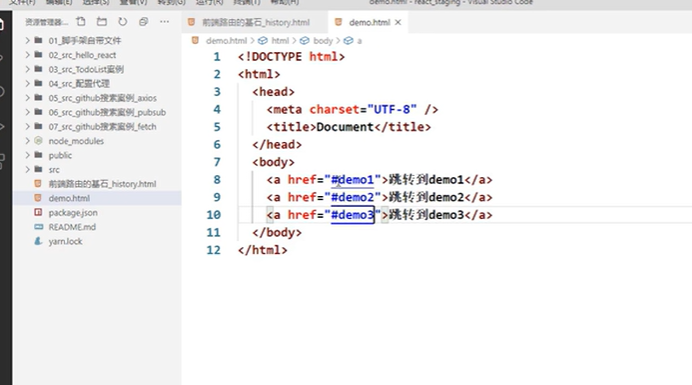Click the folder icon of 01_脚手架自带文件
The width and height of the screenshot is (692, 385).
click(x=38, y=40)
